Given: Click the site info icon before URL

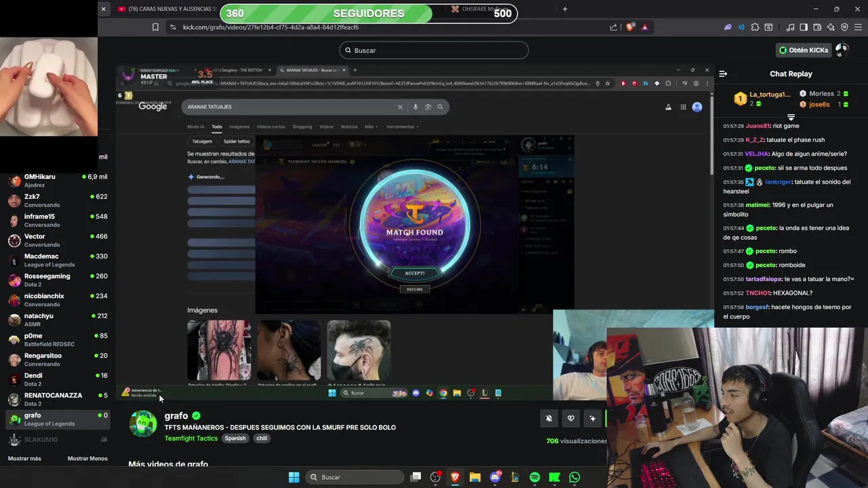Looking at the screenshot, I should 173,27.
